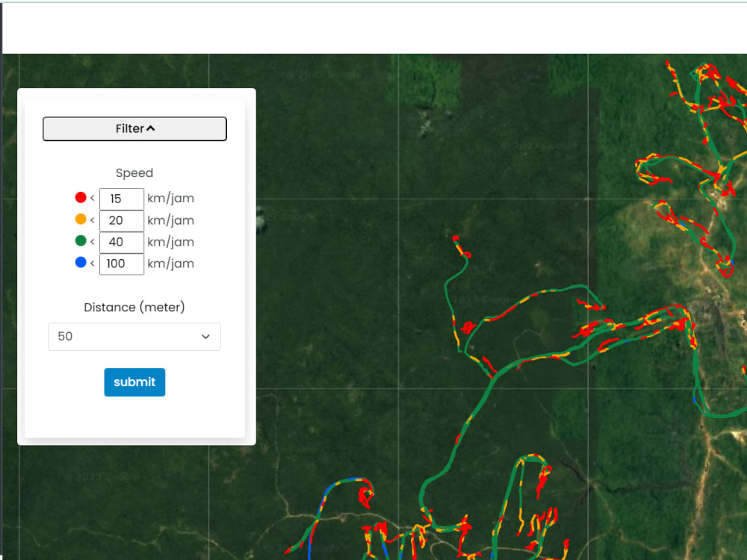
Task: Edit the red speed threshold field showing 15
Action: pyautogui.click(x=122, y=199)
